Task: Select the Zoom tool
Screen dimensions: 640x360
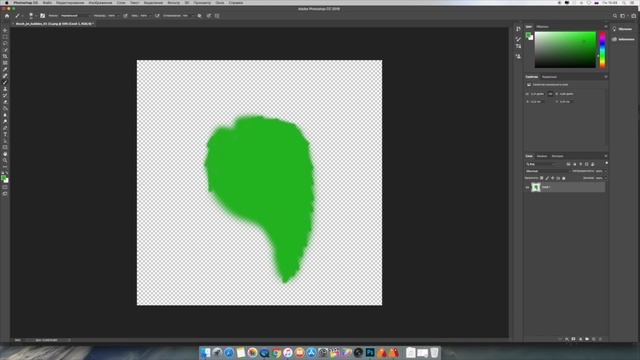Action: (5, 160)
